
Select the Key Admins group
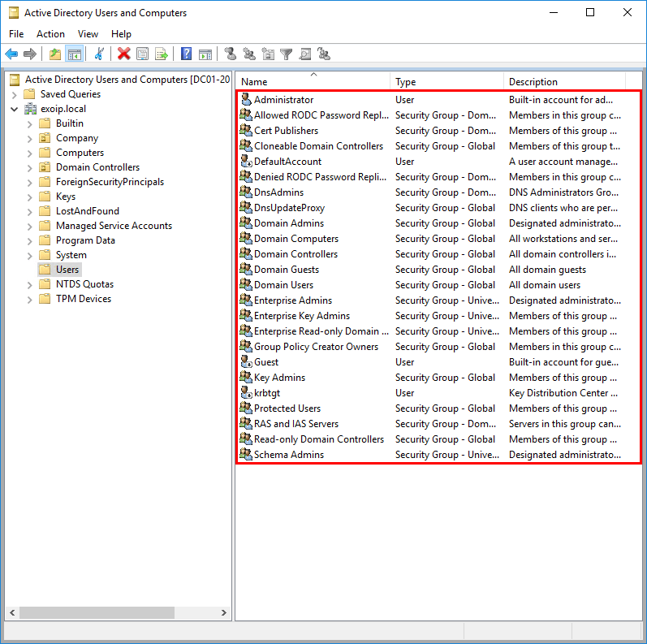279,378
